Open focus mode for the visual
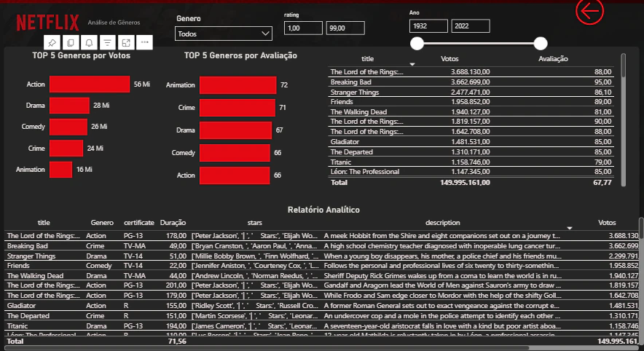This screenshot has width=644, height=351. point(126,42)
